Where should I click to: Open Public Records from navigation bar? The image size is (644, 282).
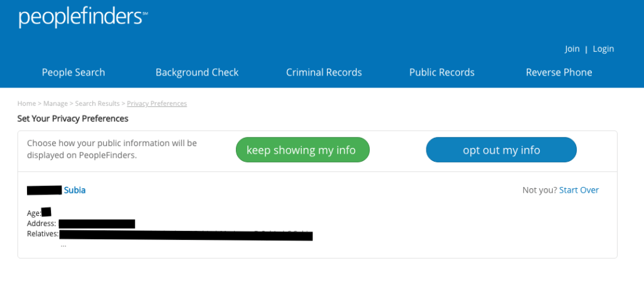(441, 72)
